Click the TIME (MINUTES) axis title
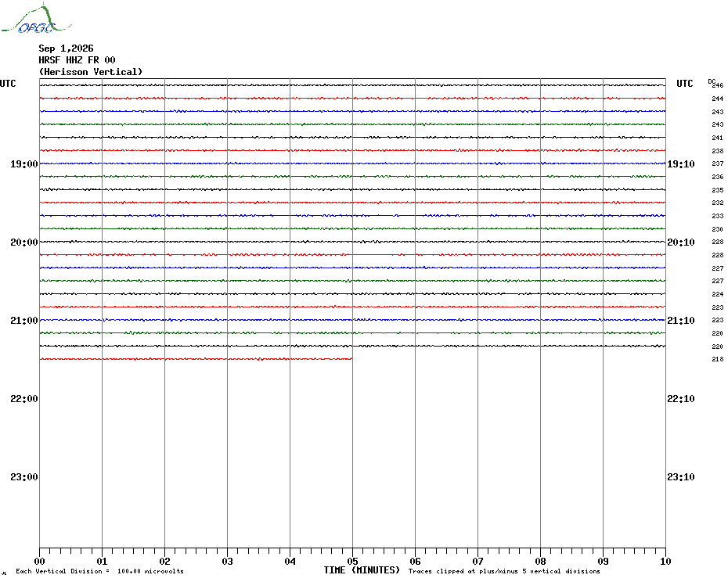 362,570
